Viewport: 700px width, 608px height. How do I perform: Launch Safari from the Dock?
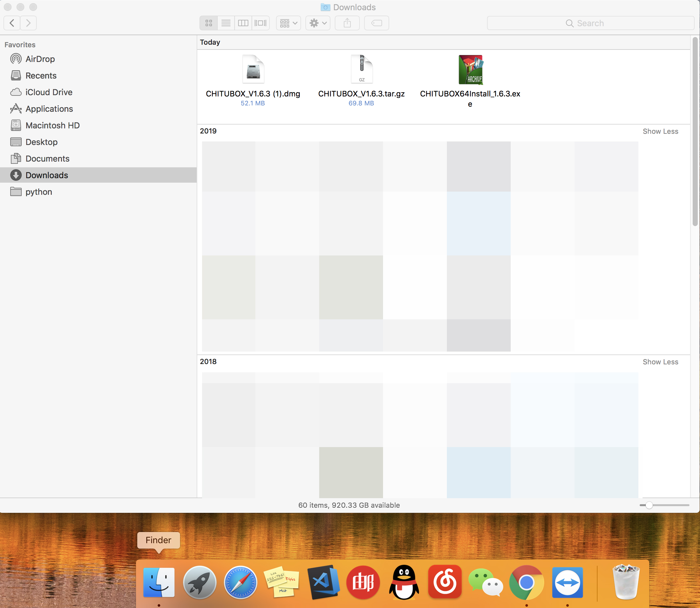click(x=240, y=582)
